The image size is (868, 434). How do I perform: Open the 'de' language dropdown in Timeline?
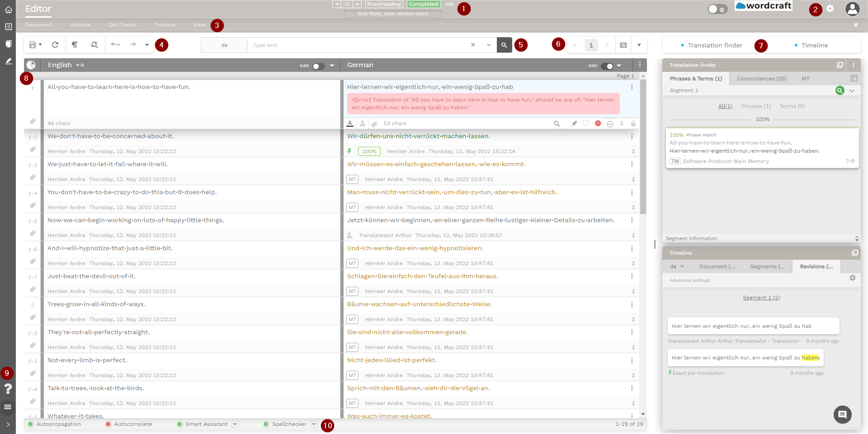[x=677, y=266]
